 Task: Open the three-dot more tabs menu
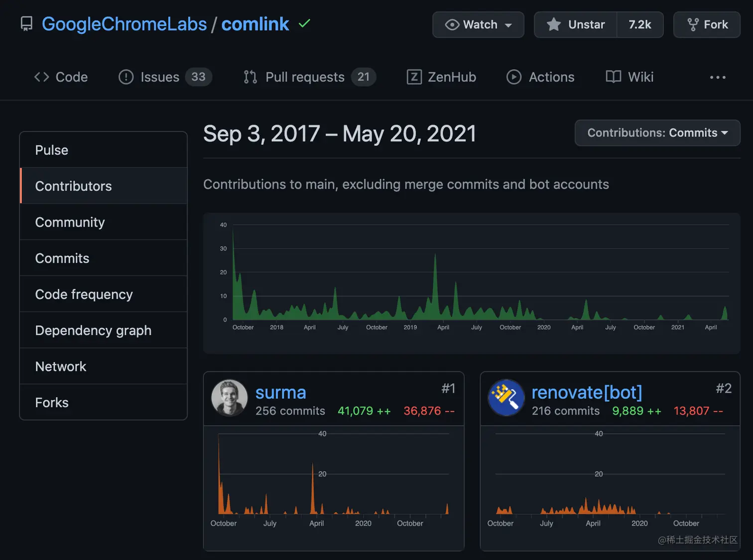pos(718,77)
